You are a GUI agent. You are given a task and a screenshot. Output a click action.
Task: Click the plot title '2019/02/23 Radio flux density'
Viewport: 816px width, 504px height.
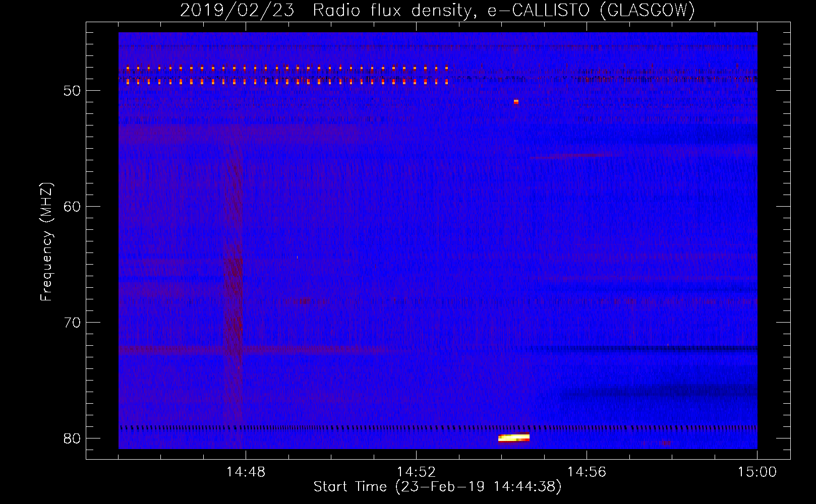[x=437, y=10]
